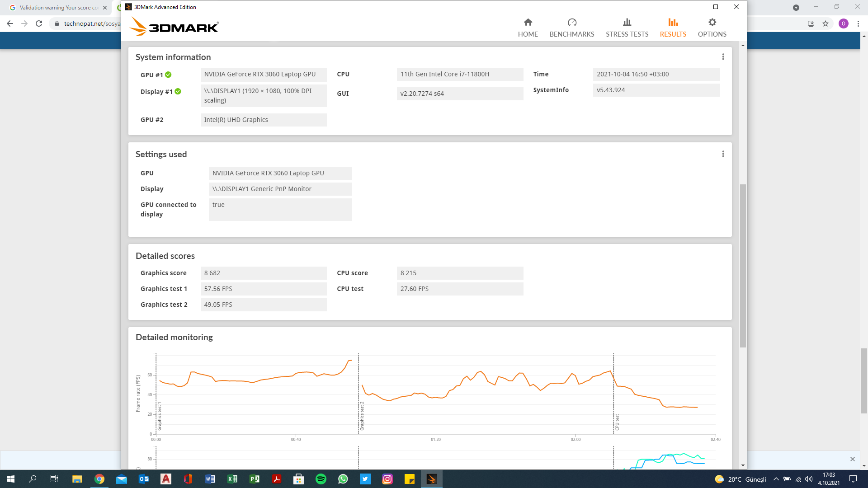The height and width of the screenshot is (488, 868).
Task: Show hidden system tray icons
Action: point(776,479)
